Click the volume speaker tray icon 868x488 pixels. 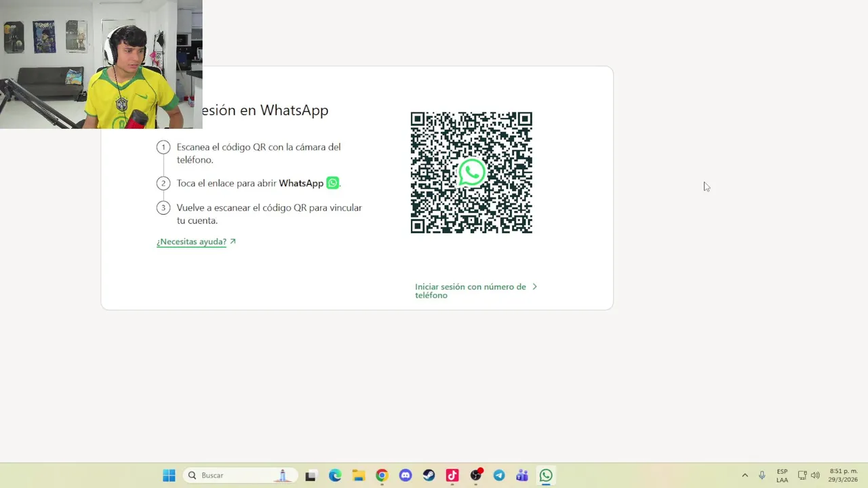pos(815,475)
